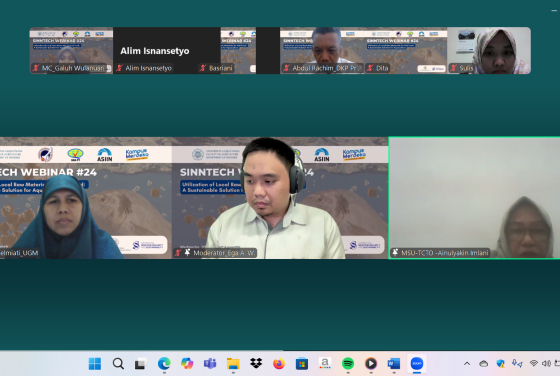Open the OneDrive cloud tray icon
This screenshot has width=560, height=376.
(x=484, y=364)
